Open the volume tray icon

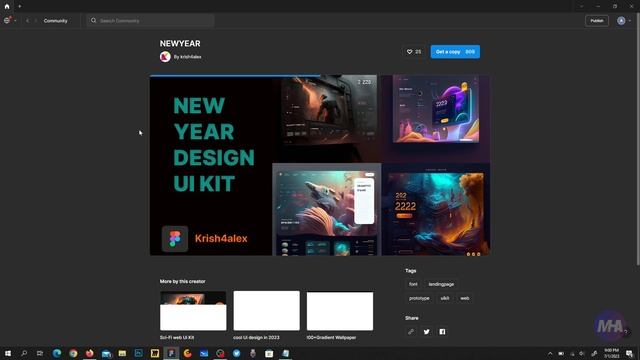[582, 353]
